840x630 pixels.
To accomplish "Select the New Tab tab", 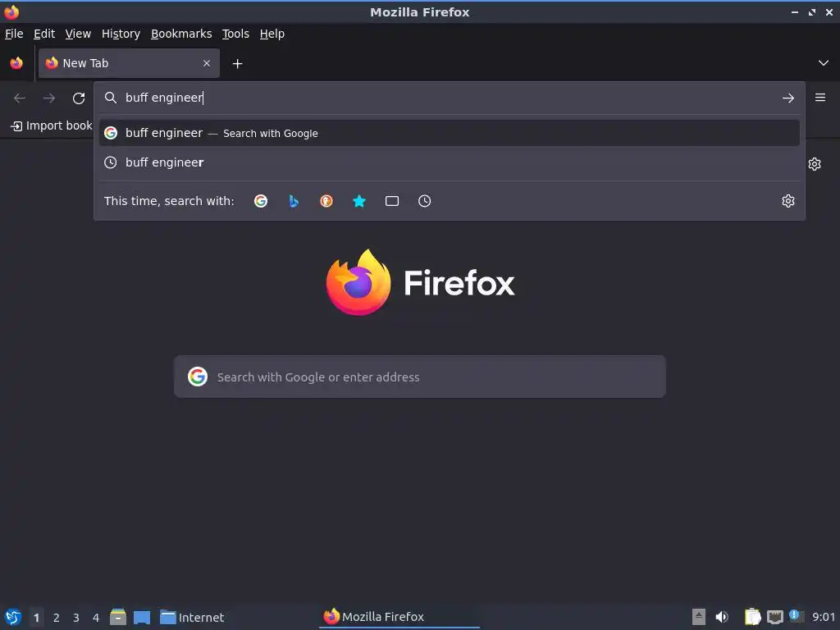I will (x=129, y=63).
